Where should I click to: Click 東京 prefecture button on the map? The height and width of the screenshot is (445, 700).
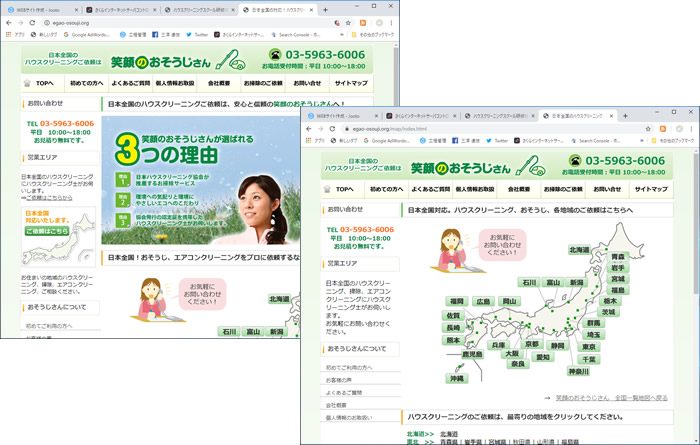[588, 347]
